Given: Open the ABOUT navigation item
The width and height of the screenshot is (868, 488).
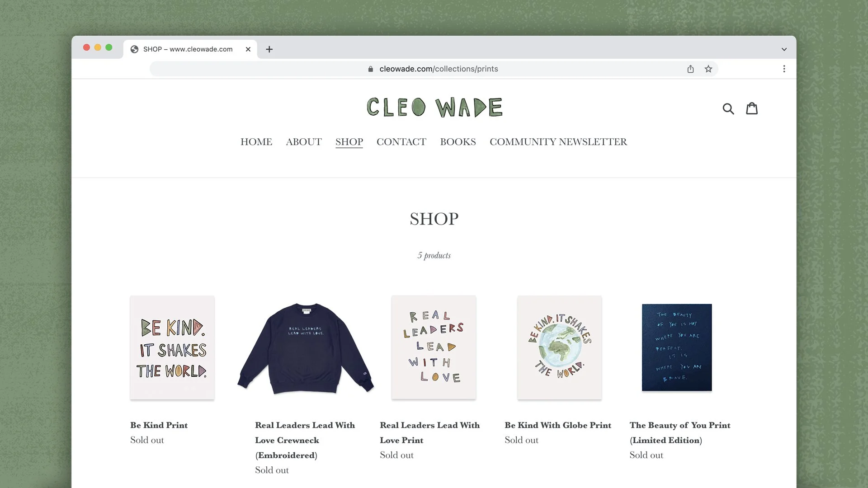Looking at the screenshot, I should tap(304, 142).
